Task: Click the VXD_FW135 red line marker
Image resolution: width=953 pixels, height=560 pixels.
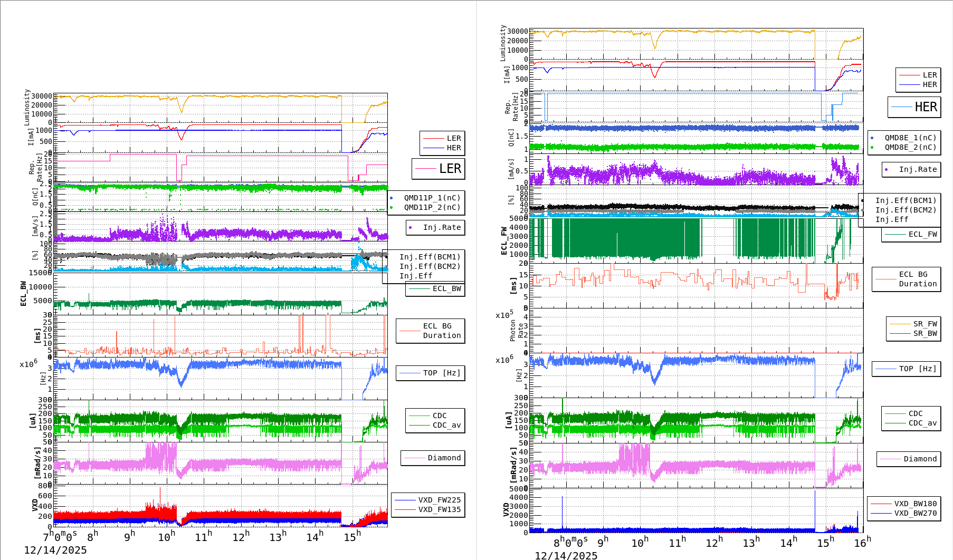Action: 406,509
